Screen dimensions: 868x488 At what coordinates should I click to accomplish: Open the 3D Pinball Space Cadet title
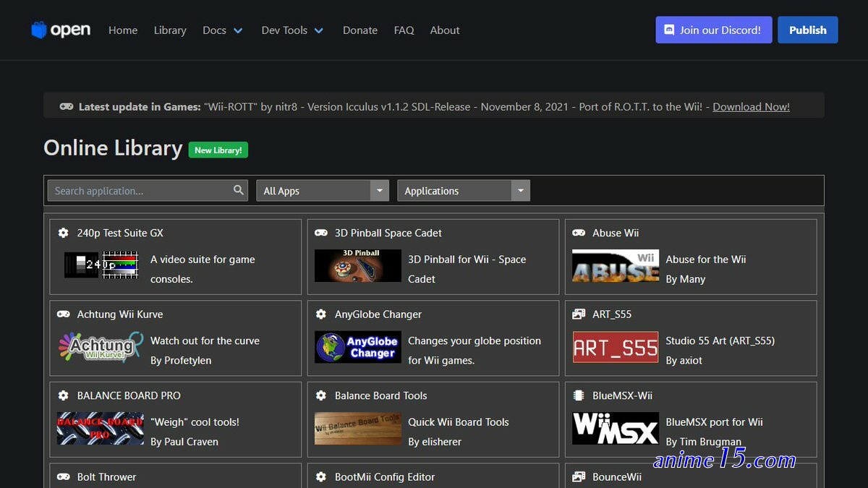pos(388,233)
